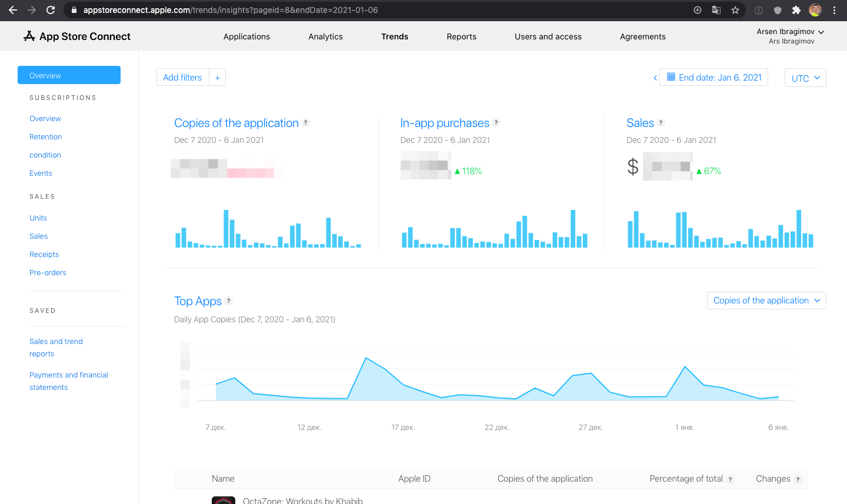Open the Receipts link

tap(44, 255)
